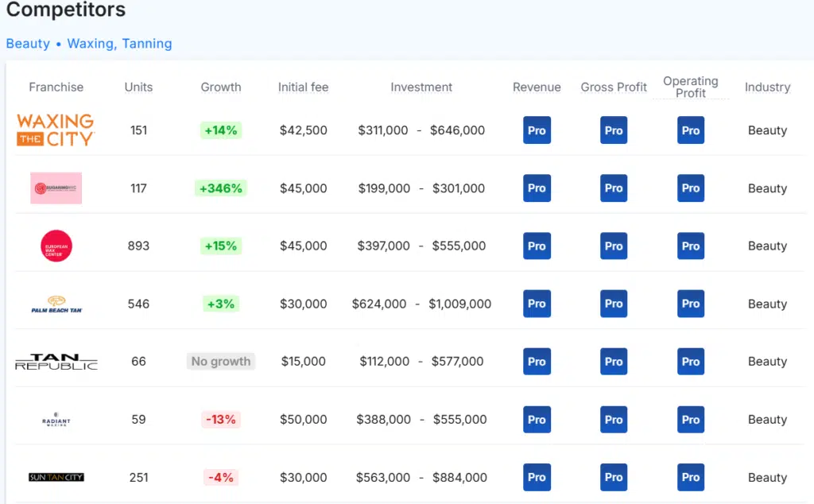Click the No growth badge
This screenshot has width=814, height=504.
tap(221, 361)
